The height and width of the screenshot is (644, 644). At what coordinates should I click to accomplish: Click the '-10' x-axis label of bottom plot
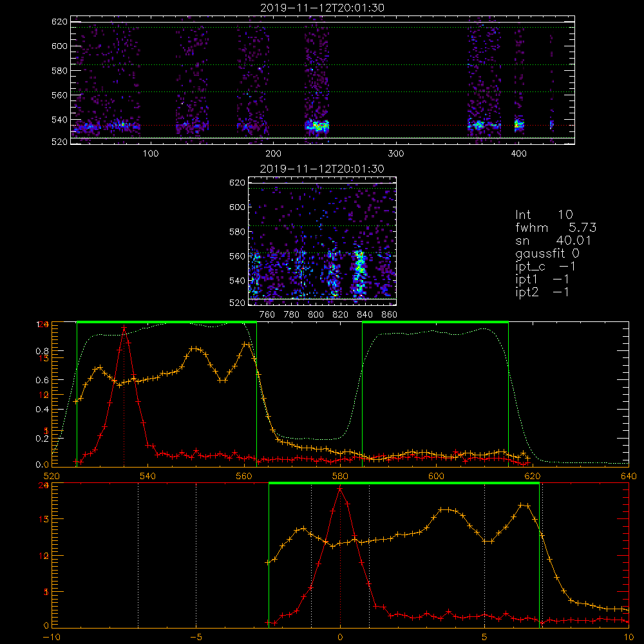[52, 637]
